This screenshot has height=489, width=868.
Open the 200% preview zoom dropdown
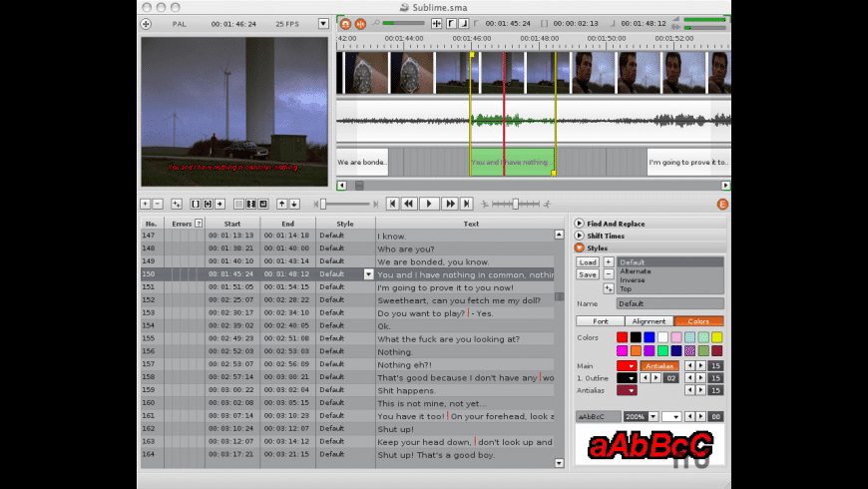click(653, 416)
